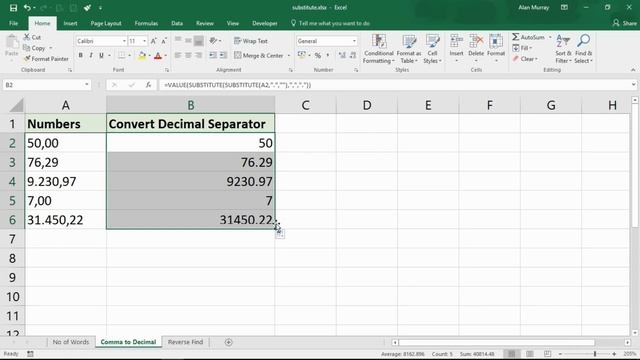Add a new sheet with plus button

click(229, 342)
